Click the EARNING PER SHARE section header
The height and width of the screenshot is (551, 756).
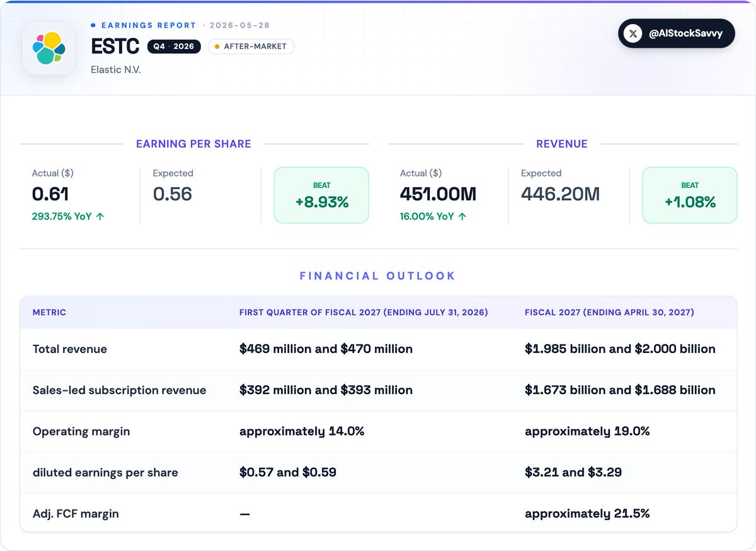[193, 144]
